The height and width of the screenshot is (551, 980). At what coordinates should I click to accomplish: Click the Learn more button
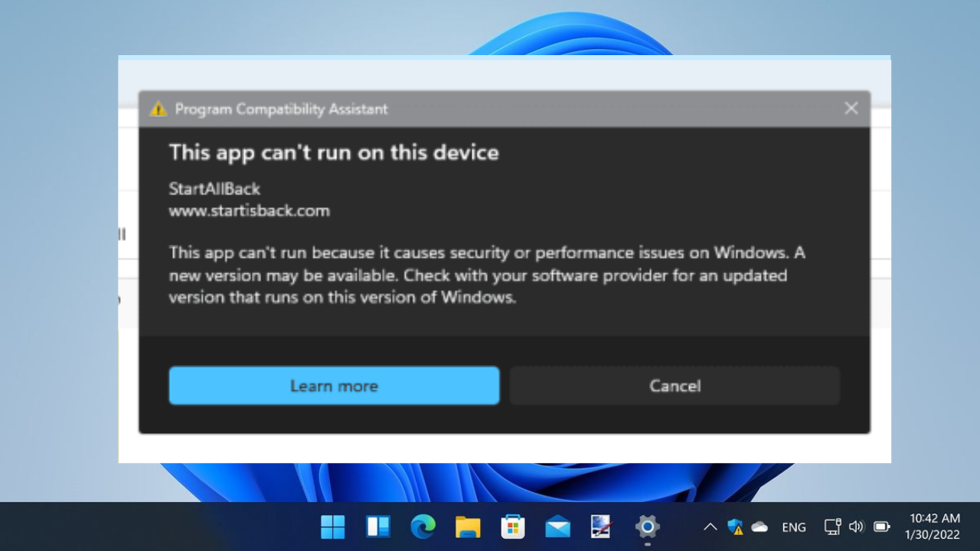coord(334,386)
